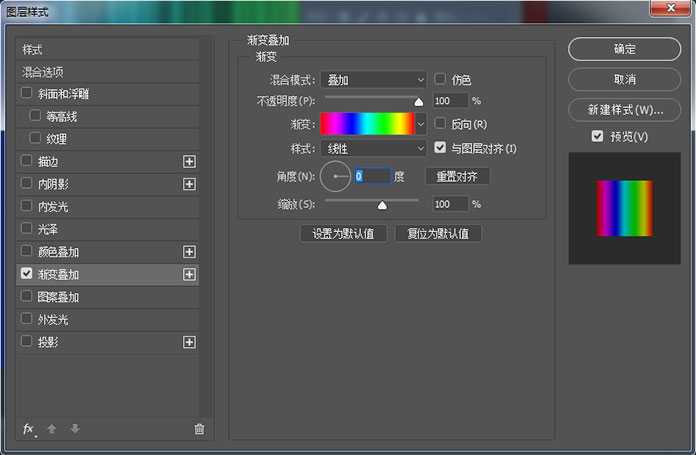
Task: Click the plus icon beside 投影
Action: pyautogui.click(x=189, y=342)
